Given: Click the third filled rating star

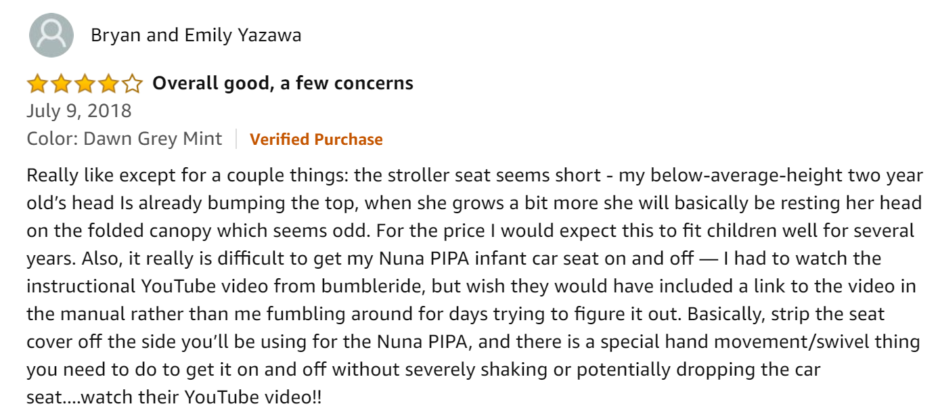Looking at the screenshot, I should [x=84, y=83].
